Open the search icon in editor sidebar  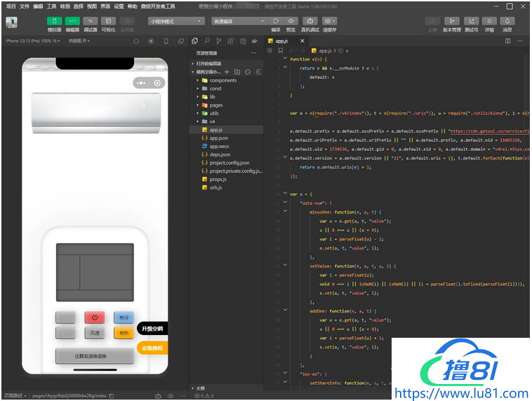click(x=206, y=41)
